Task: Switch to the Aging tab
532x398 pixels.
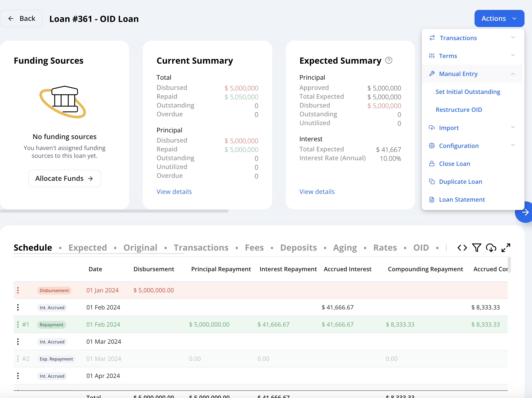Action: [345, 248]
